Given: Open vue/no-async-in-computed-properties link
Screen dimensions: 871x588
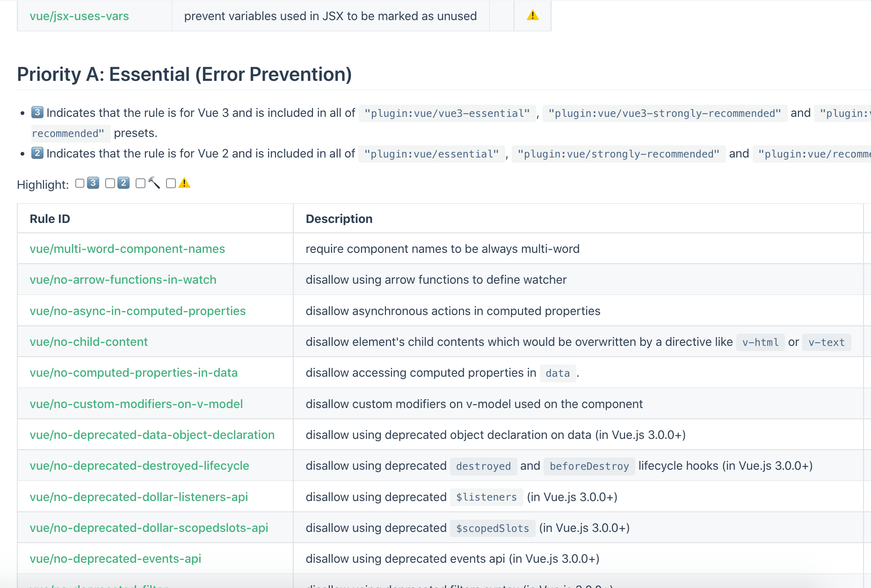Looking at the screenshot, I should [138, 311].
